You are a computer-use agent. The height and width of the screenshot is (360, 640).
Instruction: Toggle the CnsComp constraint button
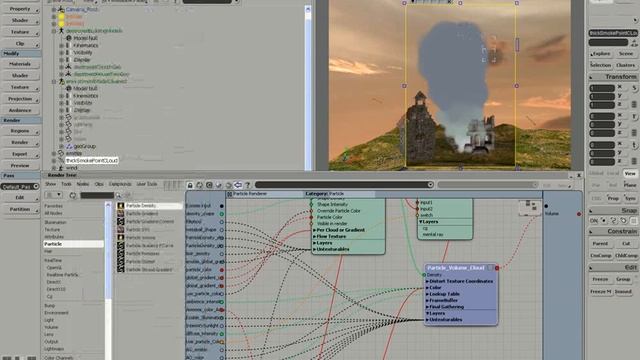click(601, 256)
